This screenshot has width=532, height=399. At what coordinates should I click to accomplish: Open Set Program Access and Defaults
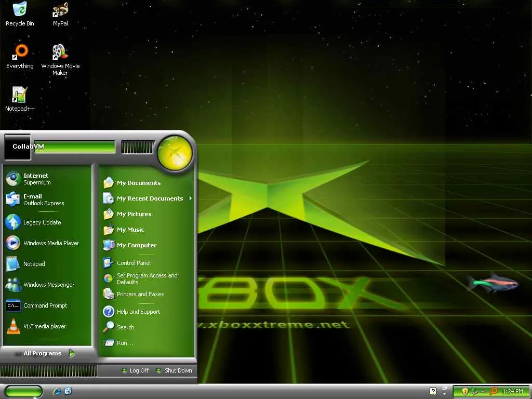[147, 278]
